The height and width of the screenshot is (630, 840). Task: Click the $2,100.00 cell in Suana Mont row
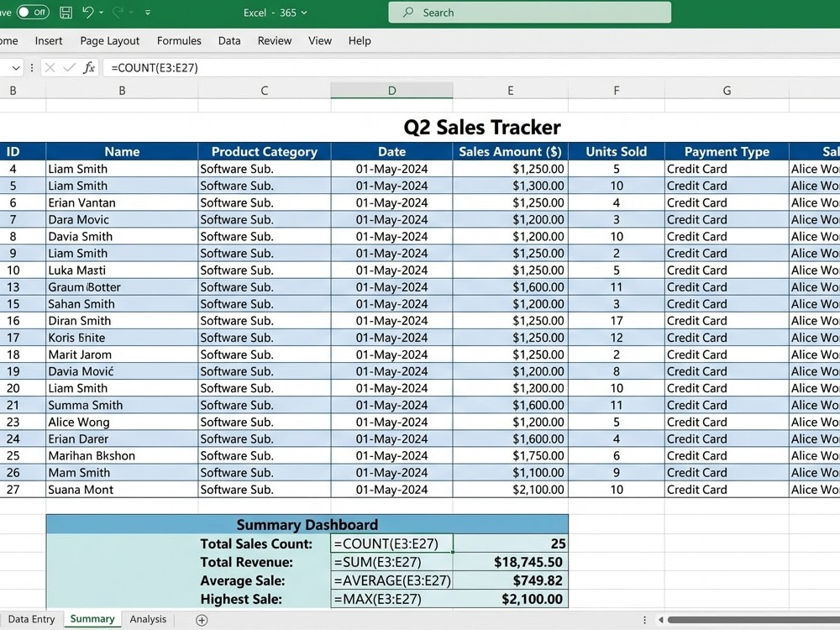510,490
